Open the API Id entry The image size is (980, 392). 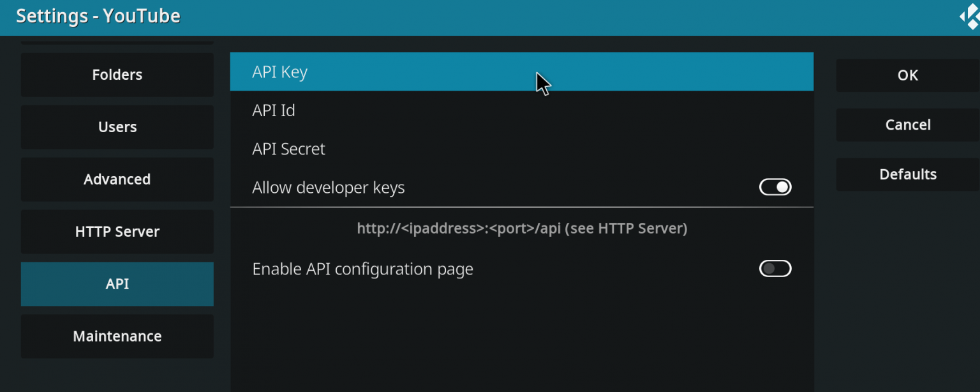click(x=447, y=110)
